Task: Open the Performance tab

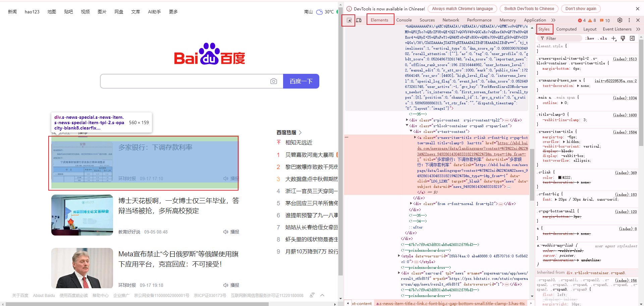Action: 479,20
